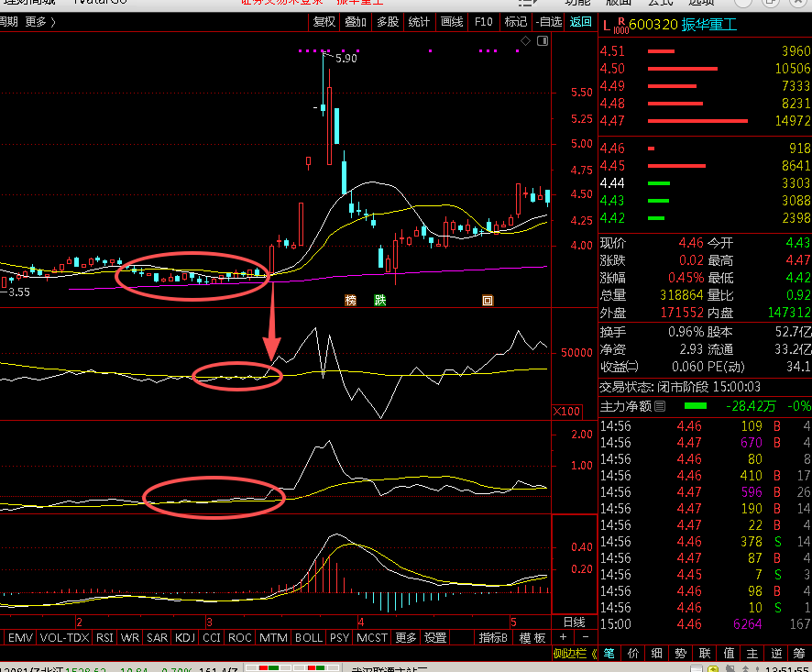The width and height of the screenshot is (812, 672).
Task: Expand 更多 next to period selector
Action: (40, 22)
